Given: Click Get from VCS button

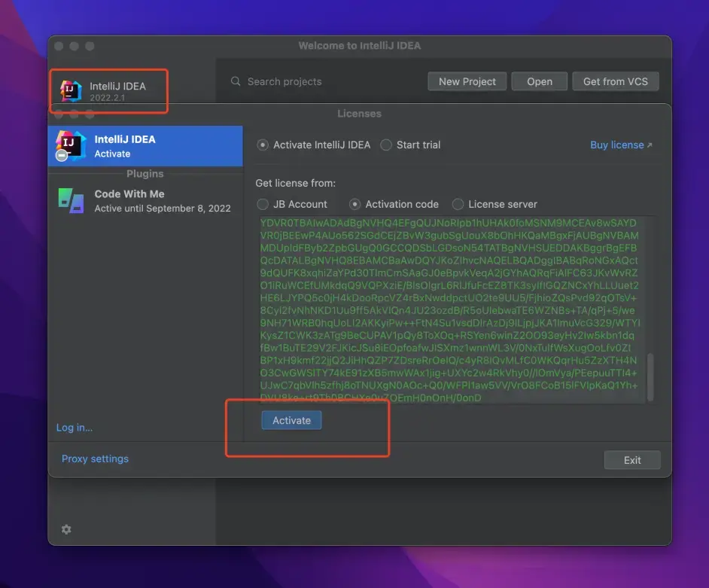Looking at the screenshot, I should click(616, 81).
